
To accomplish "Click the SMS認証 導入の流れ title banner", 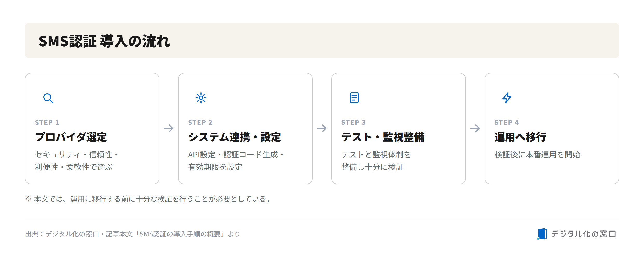I will (x=322, y=41).
